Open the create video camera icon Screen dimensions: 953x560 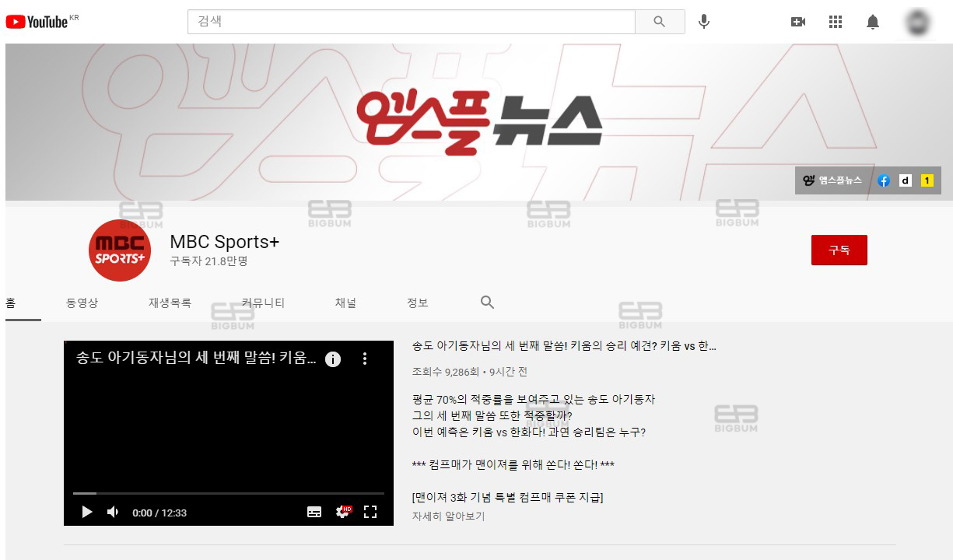click(798, 22)
